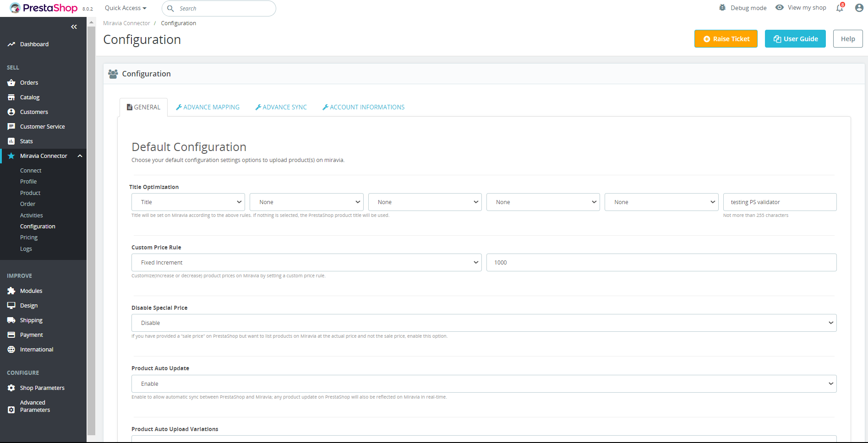The height and width of the screenshot is (443, 868).
Task: Open Dashboard from the sidebar
Action: coord(34,44)
